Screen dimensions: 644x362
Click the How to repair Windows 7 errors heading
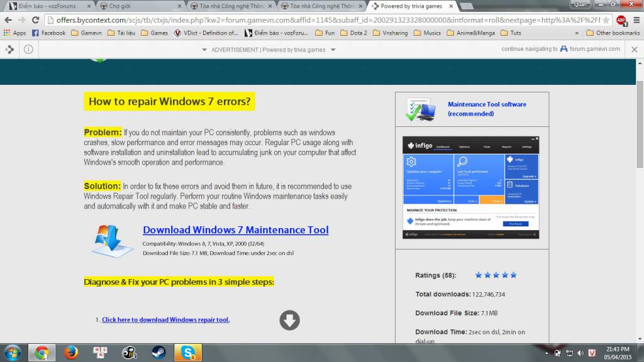click(x=170, y=101)
